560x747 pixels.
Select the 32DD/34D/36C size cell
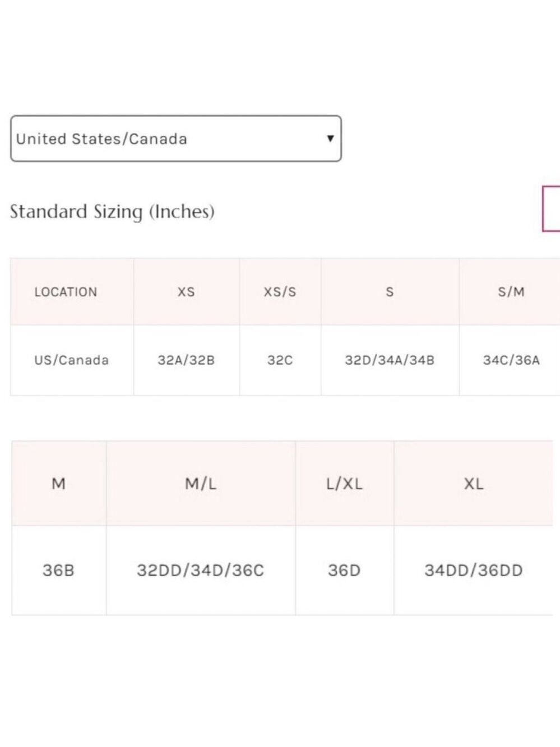[x=201, y=570]
